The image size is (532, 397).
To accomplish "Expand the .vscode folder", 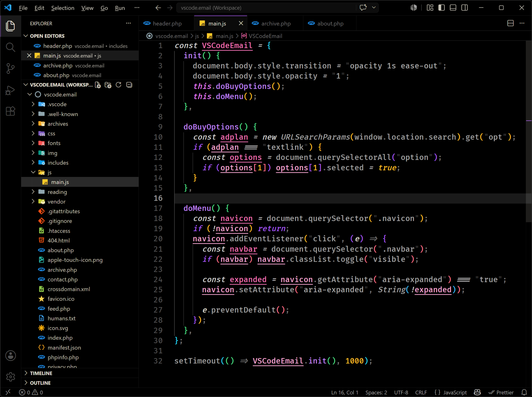I will (33, 104).
